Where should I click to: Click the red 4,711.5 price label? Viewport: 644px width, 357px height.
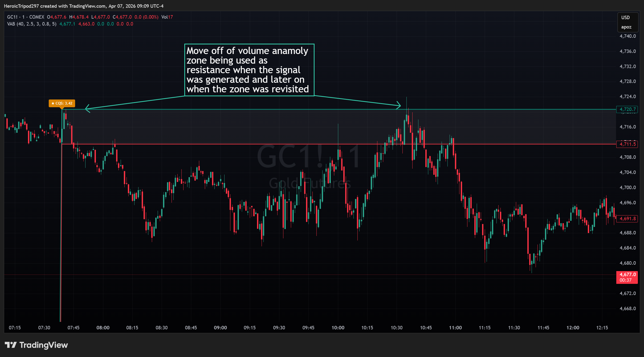(x=627, y=144)
